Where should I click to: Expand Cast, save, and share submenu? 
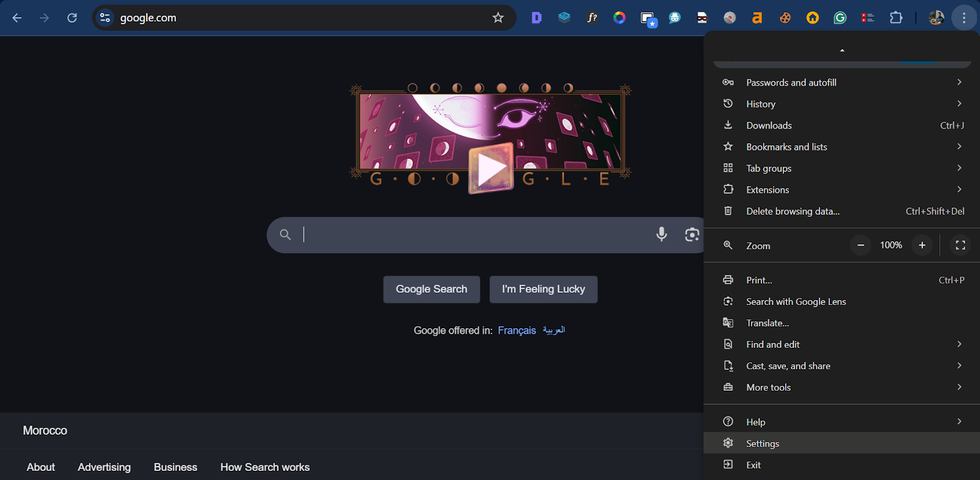pyautogui.click(x=842, y=366)
